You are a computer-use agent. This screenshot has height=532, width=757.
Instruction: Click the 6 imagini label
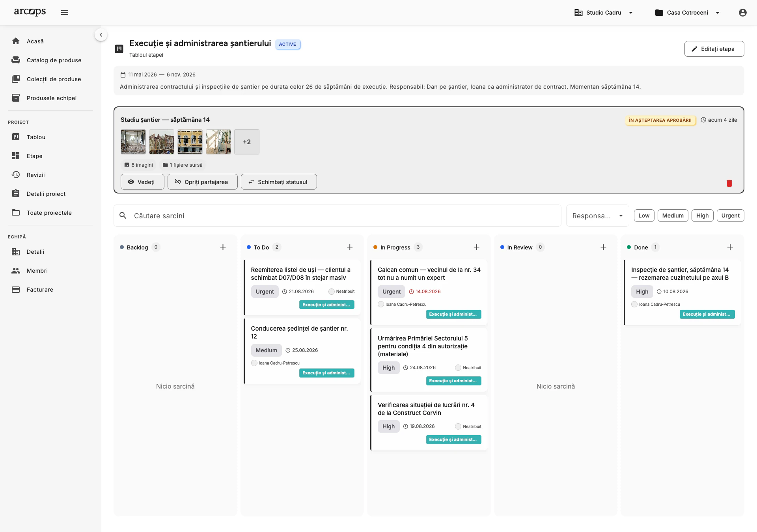click(x=138, y=165)
